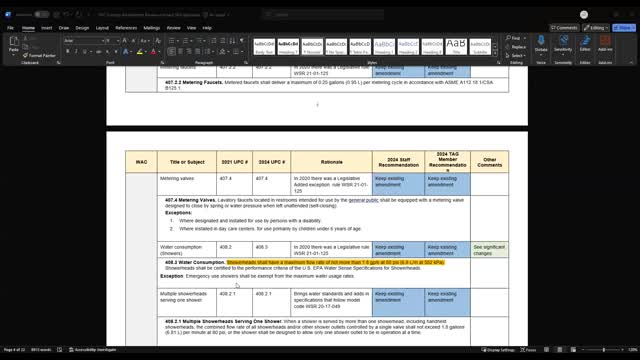Click the Format Painter tool

tap(39, 55)
